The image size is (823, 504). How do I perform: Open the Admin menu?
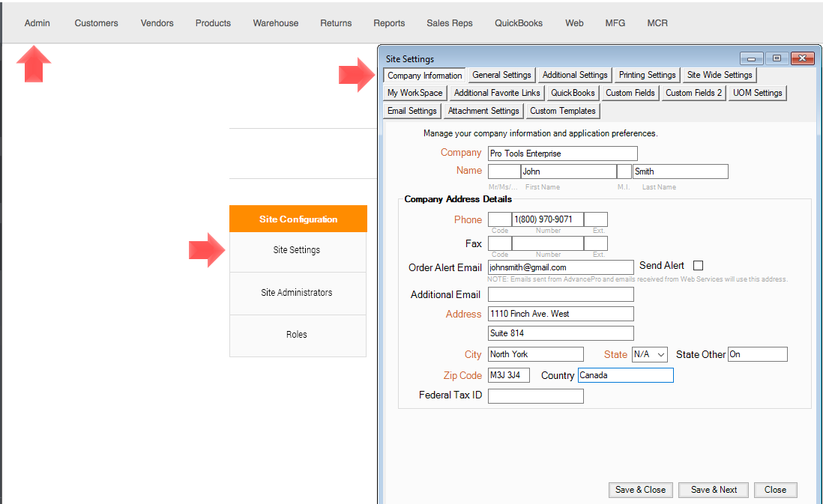37,23
